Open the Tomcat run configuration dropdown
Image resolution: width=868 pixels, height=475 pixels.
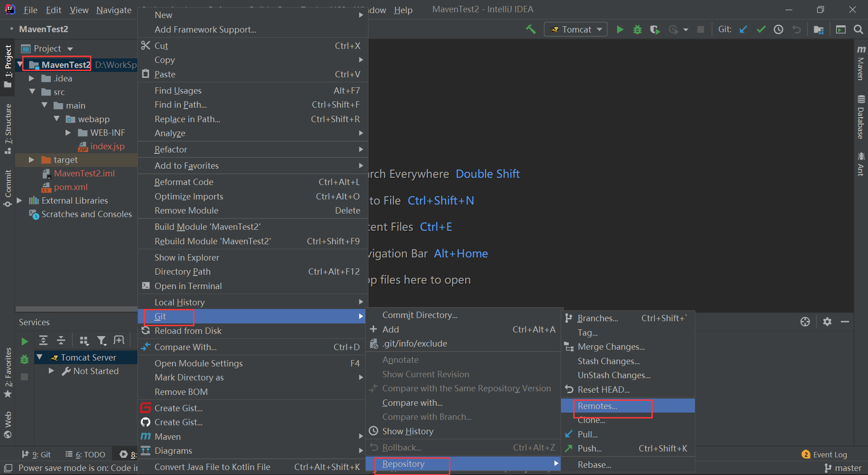tap(576, 29)
